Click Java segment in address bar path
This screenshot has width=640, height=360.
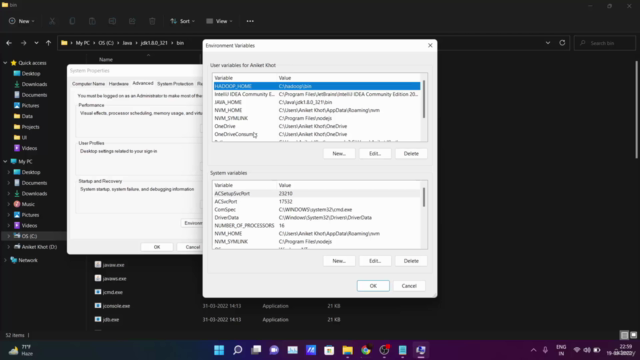pyautogui.click(x=127, y=43)
